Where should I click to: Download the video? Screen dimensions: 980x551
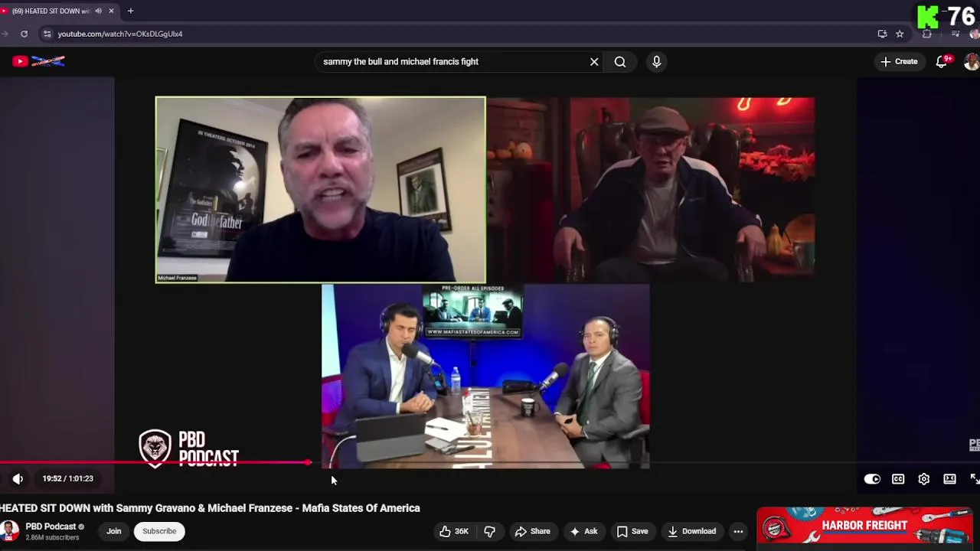click(x=691, y=531)
